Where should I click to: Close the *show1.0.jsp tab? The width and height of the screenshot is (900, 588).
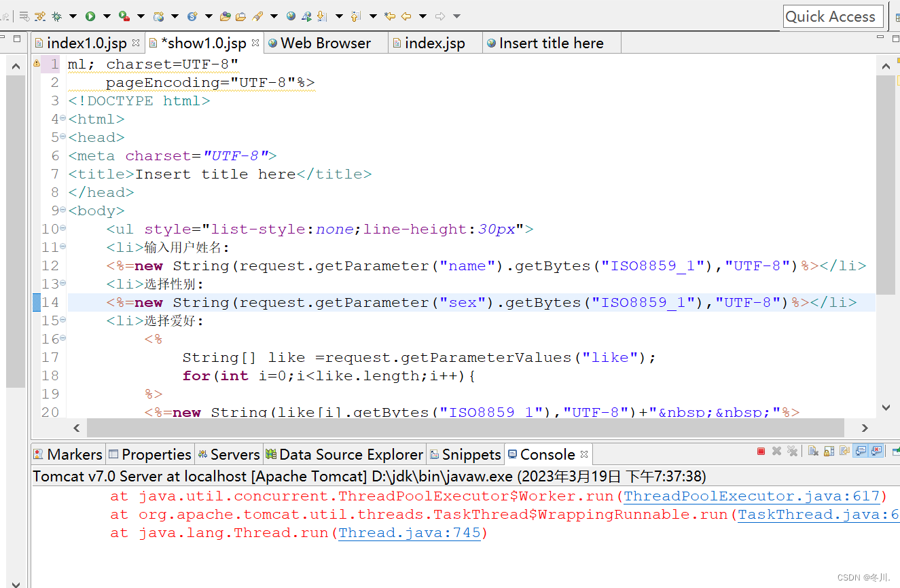255,42
